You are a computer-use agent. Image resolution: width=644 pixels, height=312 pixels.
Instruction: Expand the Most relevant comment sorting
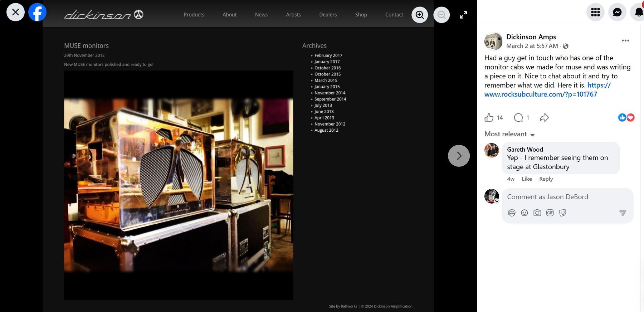click(x=509, y=134)
